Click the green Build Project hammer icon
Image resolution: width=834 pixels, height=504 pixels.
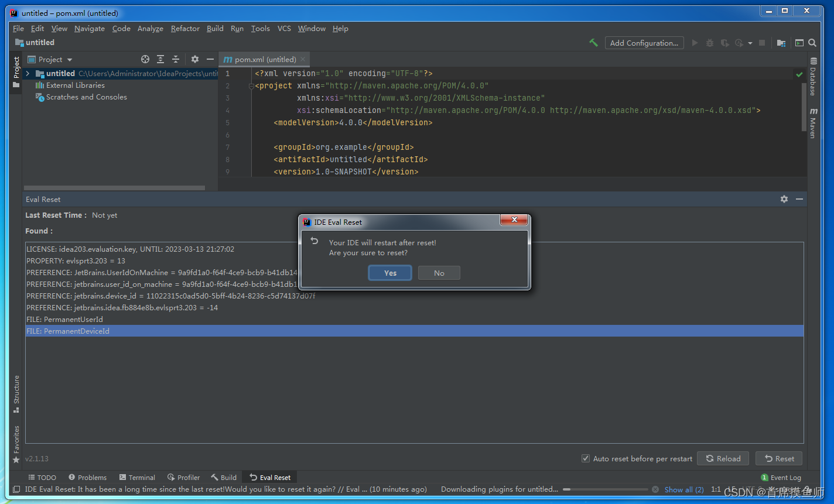pyautogui.click(x=593, y=43)
